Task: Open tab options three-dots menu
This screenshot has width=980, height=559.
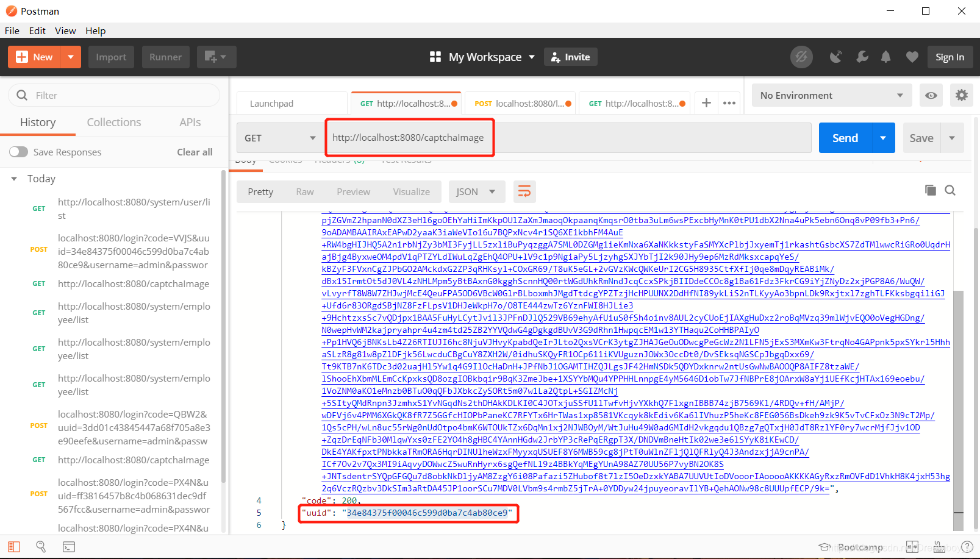Action: point(729,103)
